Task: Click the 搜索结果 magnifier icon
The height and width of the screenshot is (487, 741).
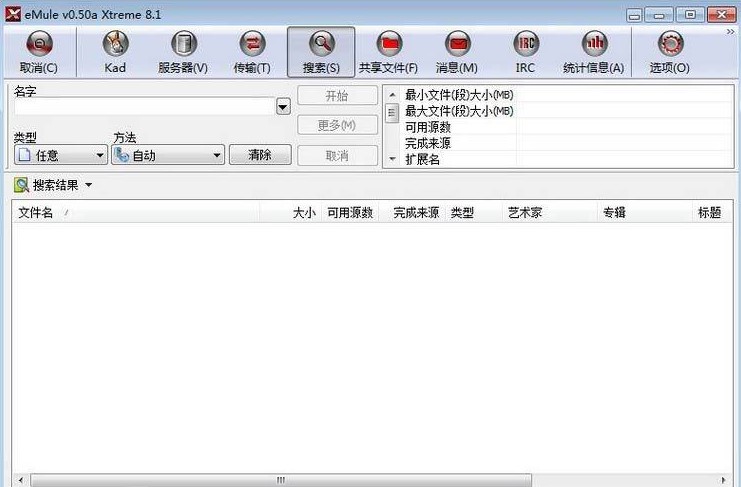Action: [21, 185]
